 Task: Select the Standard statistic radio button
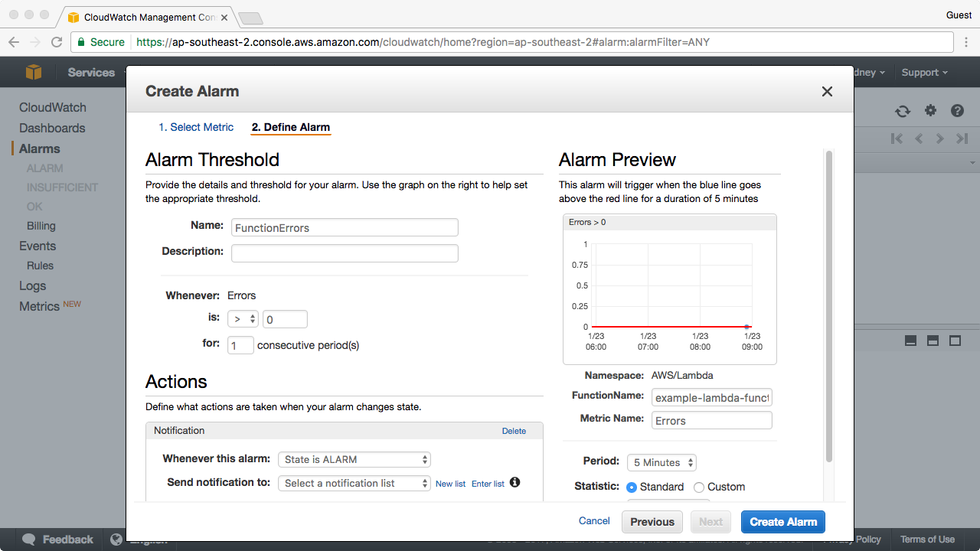pos(632,487)
